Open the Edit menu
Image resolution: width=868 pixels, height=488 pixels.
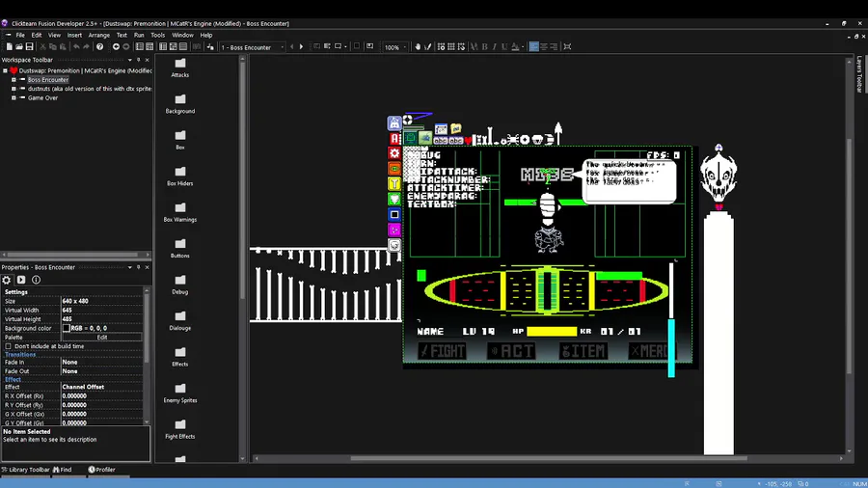(x=37, y=35)
